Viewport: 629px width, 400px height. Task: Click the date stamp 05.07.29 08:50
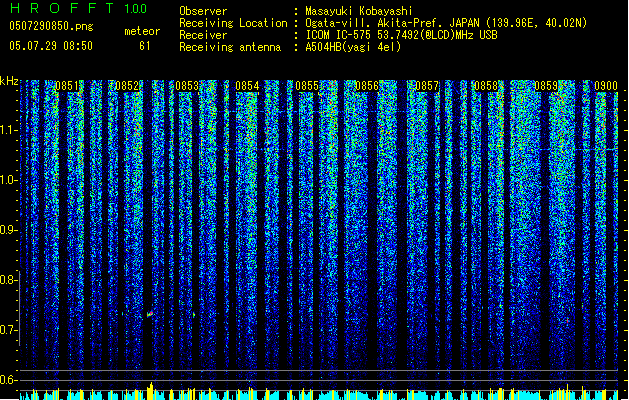click(x=51, y=46)
